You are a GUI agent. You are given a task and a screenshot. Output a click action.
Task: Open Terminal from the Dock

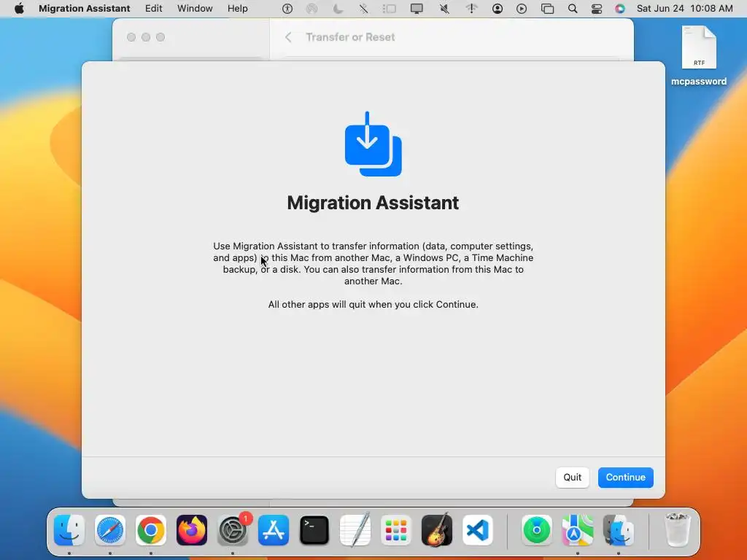[x=314, y=530]
